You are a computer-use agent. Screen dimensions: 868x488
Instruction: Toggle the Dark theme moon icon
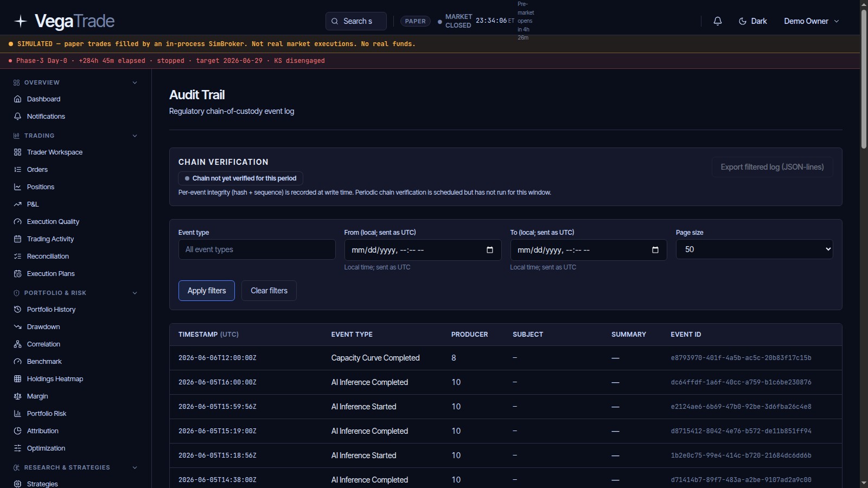743,21
